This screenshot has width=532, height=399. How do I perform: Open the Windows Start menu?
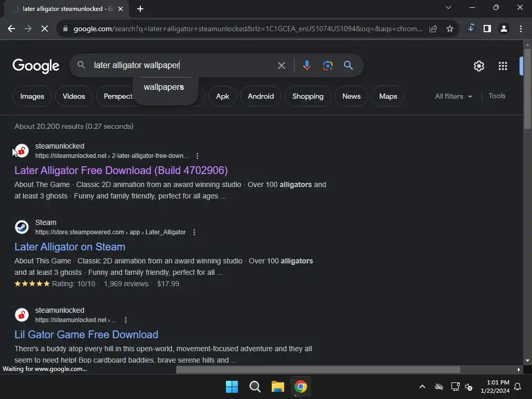pos(232,387)
